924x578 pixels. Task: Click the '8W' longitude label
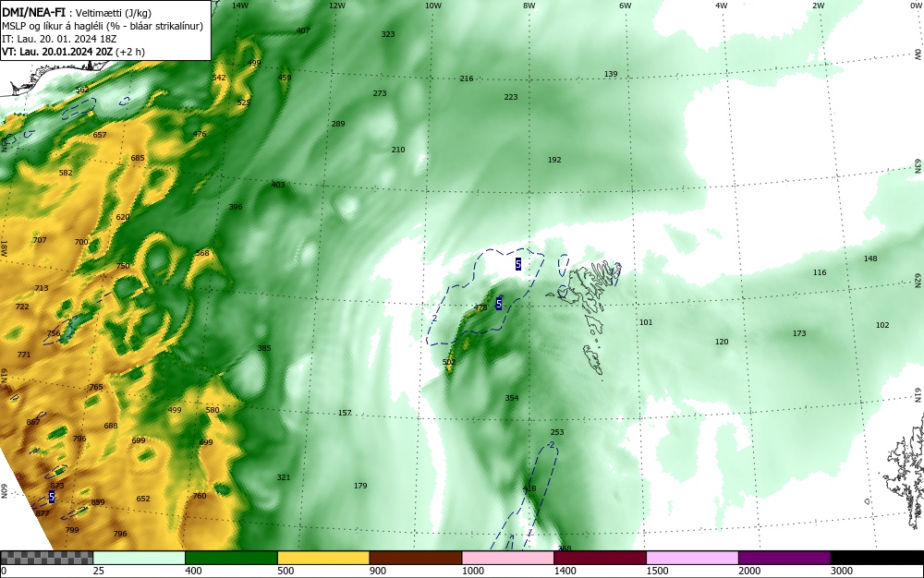click(529, 6)
